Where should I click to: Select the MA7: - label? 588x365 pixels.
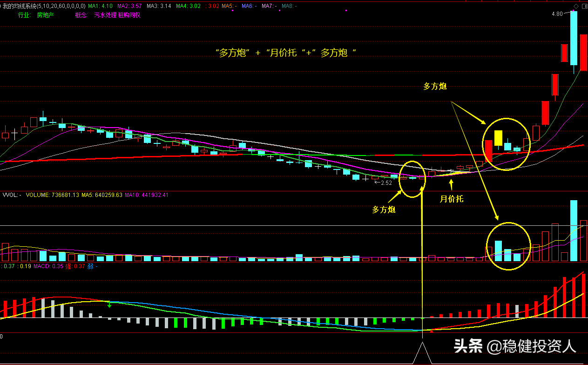pyautogui.click(x=270, y=6)
